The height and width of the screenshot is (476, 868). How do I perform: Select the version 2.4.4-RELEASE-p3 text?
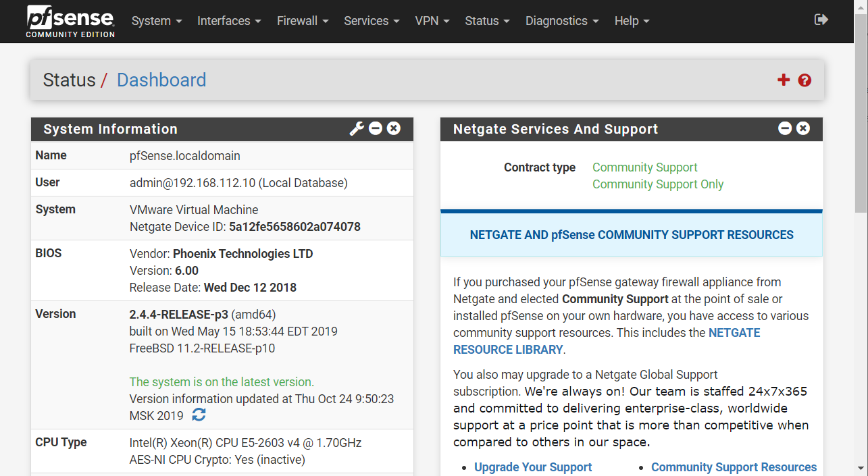click(x=179, y=315)
